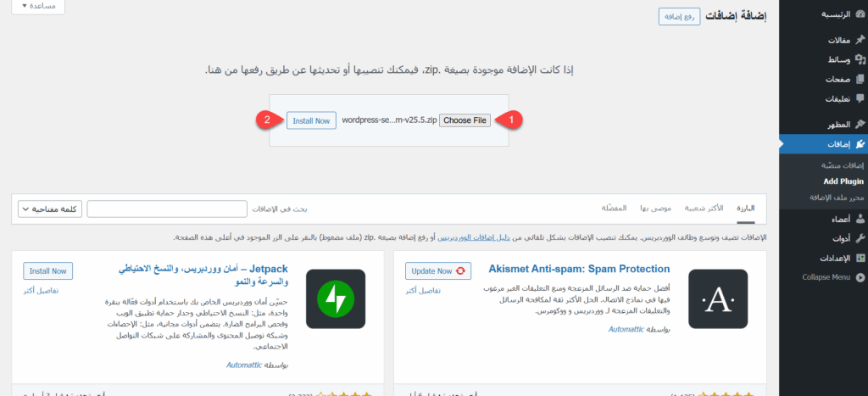Open the settings sliders icon

point(860,258)
